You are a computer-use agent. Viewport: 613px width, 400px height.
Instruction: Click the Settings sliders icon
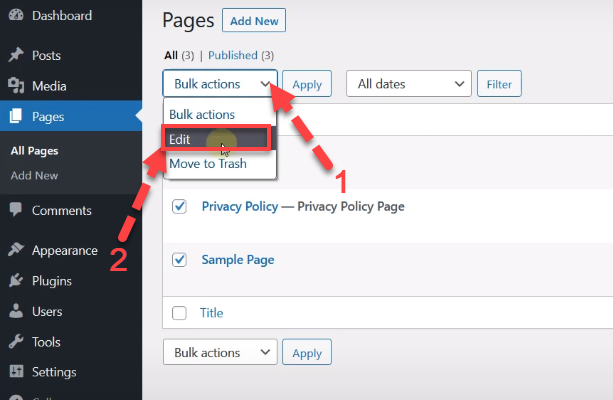[16, 371]
